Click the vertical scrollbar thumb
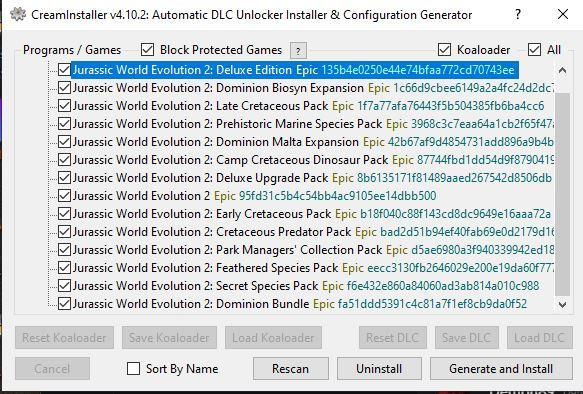Screen dimensions: 583x394 (x=562, y=194)
